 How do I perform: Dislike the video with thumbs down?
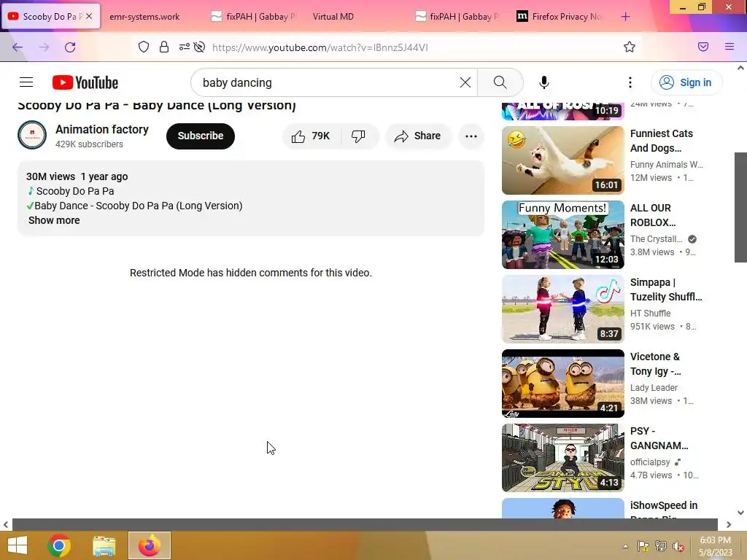359,136
